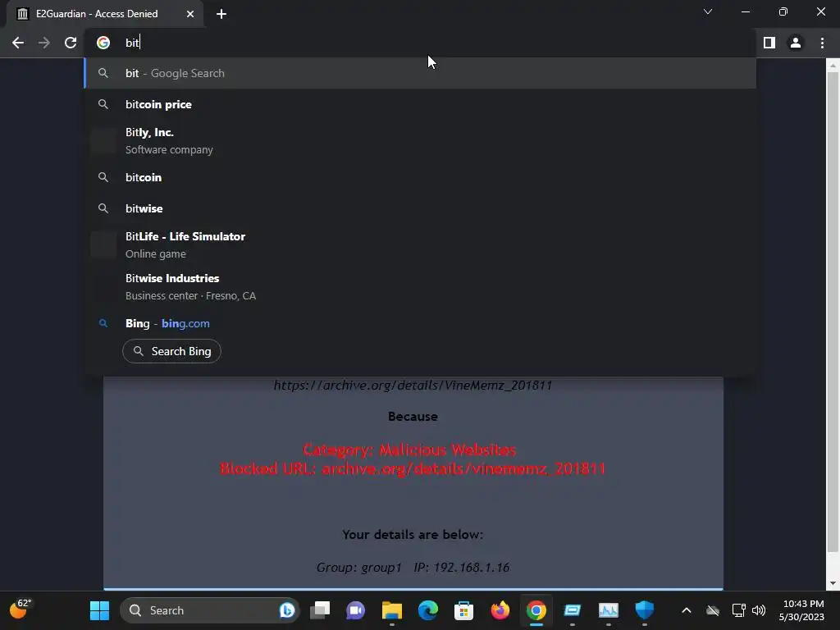Click the 'Because' heading text

[413, 417]
